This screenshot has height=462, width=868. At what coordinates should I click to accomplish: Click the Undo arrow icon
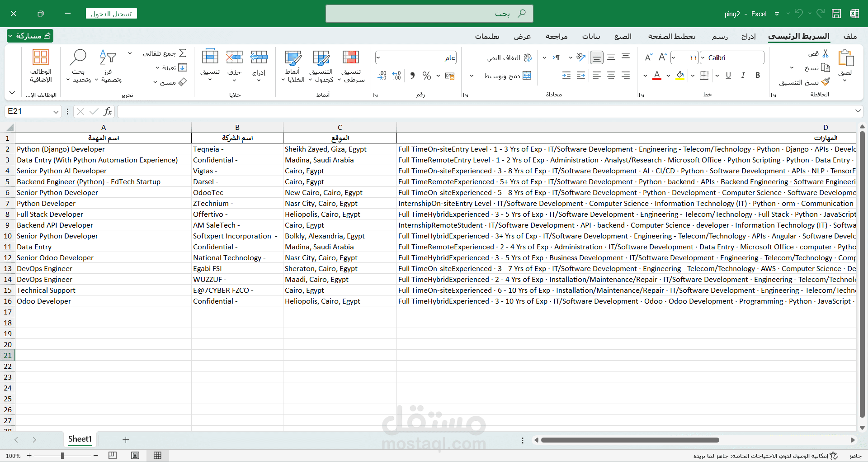pyautogui.click(x=799, y=14)
